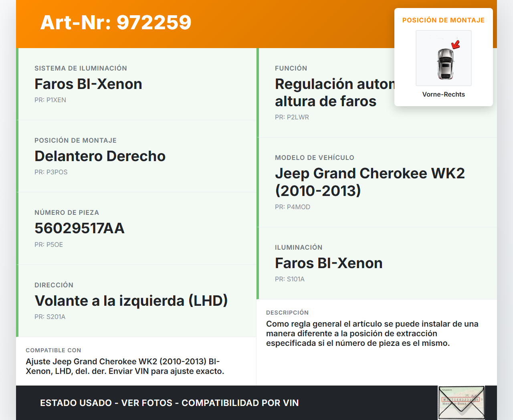Select the Art-Nr: 972259 heading
The width and height of the screenshot is (513, 420).
[x=116, y=22]
